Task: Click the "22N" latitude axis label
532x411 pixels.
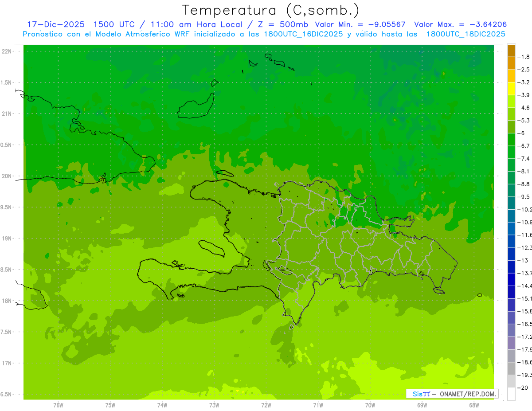Action: (x=7, y=51)
